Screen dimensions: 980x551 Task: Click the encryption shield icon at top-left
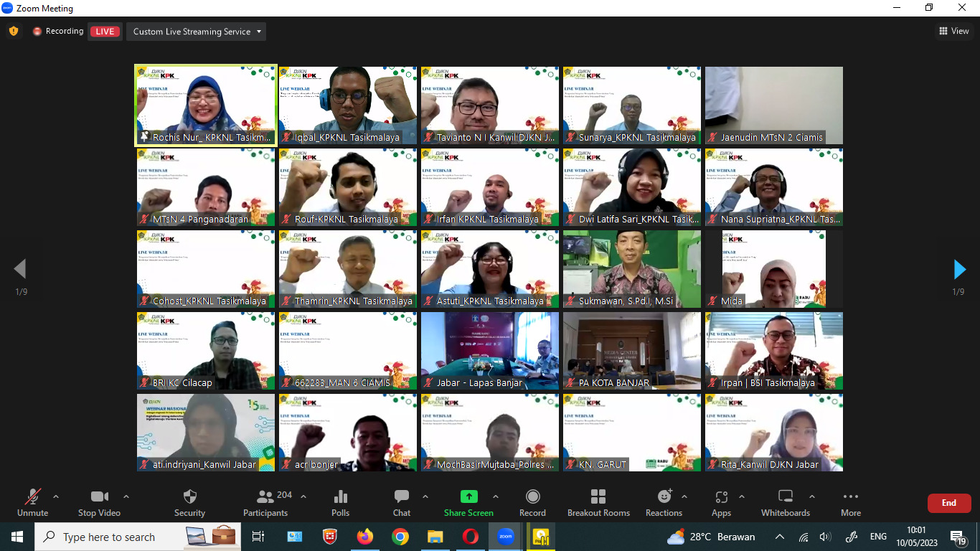(14, 32)
